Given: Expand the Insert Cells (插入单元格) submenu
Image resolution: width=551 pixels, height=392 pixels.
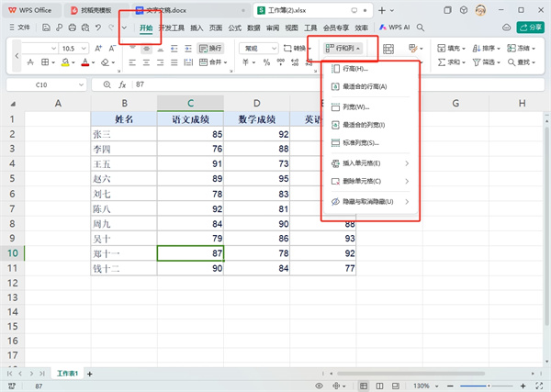Looking at the screenshot, I should pyautogui.click(x=367, y=163).
